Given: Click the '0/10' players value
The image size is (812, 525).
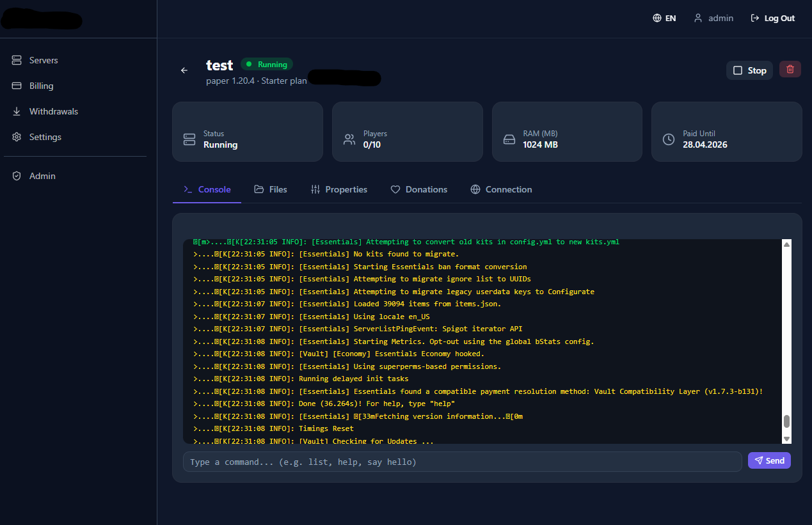Looking at the screenshot, I should (372, 145).
